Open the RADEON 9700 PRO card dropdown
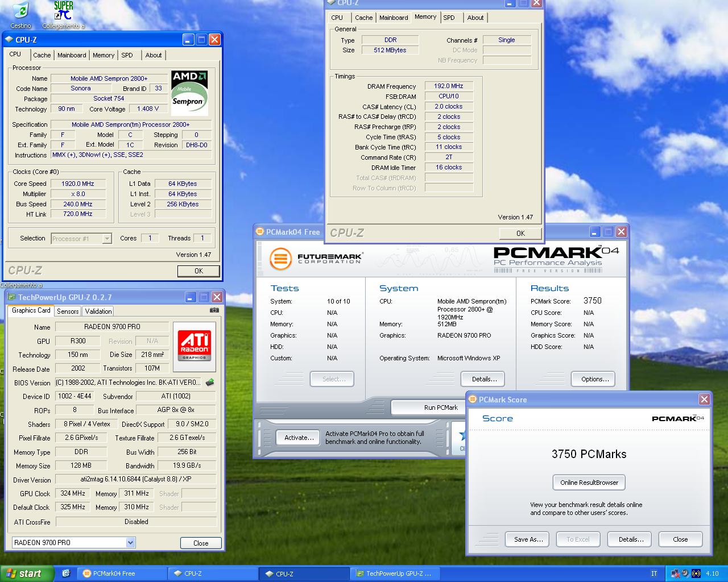Screen dimensions: 728x582 (x=130, y=543)
